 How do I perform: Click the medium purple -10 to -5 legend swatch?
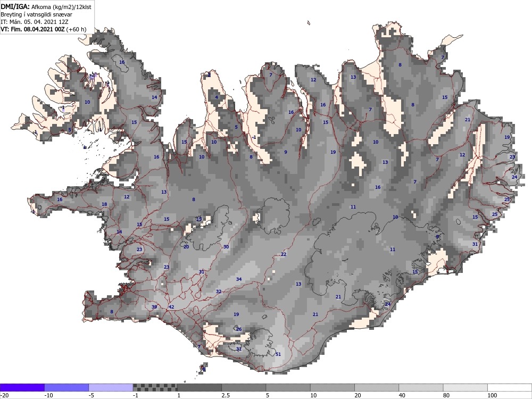point(66,387)
